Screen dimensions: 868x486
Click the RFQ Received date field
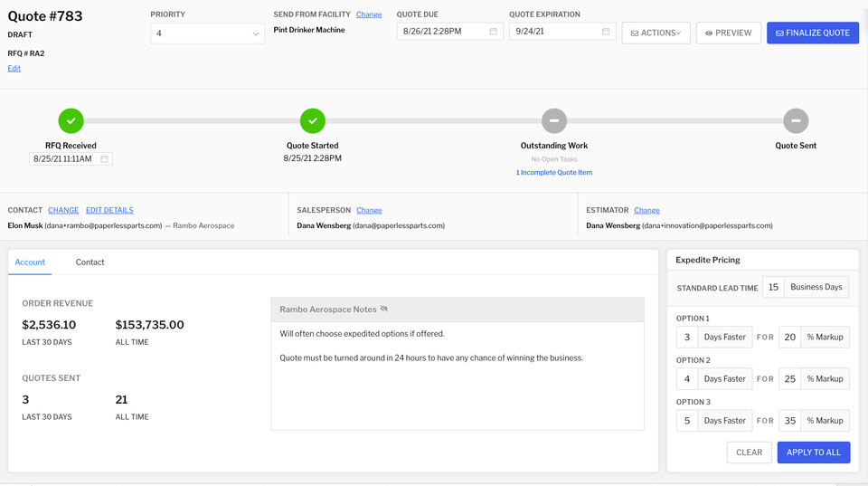pyautogui.click(x=71, y=159)
